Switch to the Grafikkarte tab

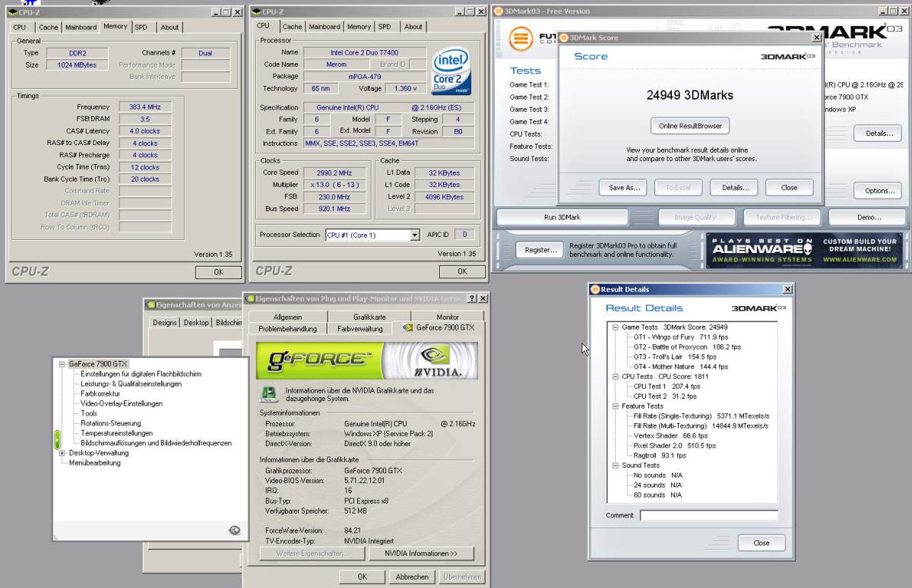369,317
